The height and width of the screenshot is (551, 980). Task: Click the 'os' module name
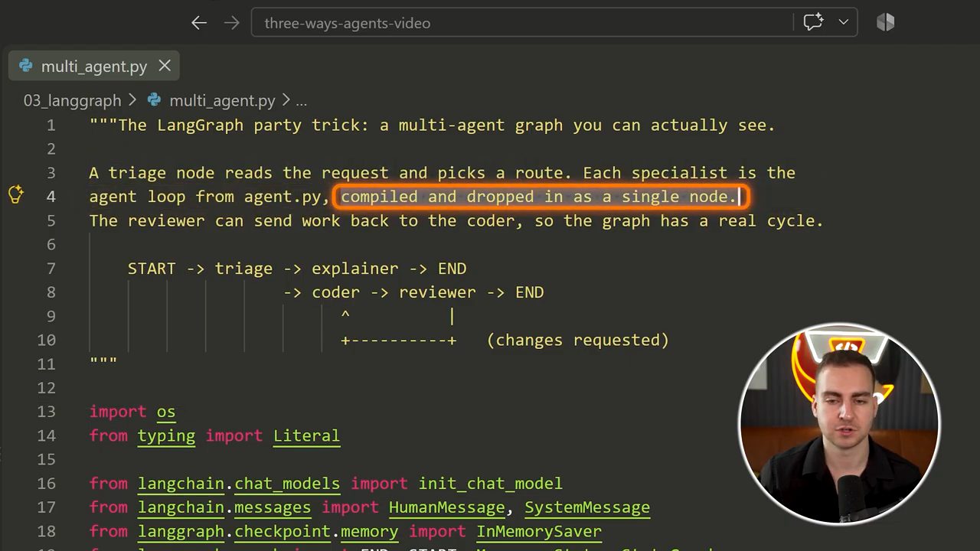click(166, 412)
